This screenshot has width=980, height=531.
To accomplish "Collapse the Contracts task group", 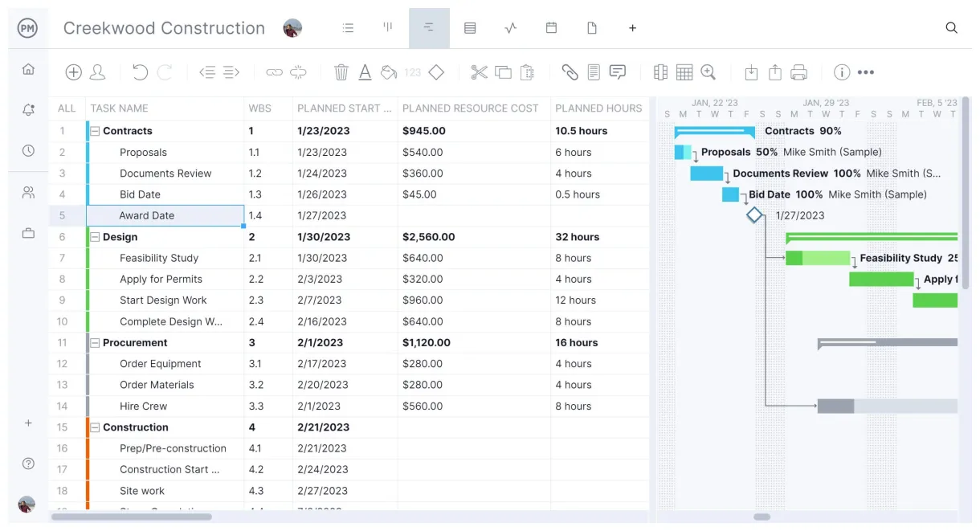I will [x=96, y=131].
